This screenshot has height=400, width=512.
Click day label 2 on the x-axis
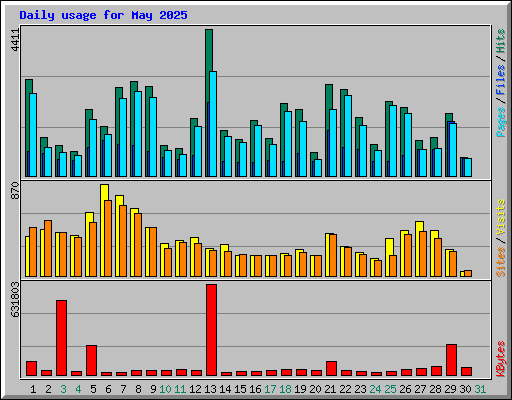[x=48, y=389]
